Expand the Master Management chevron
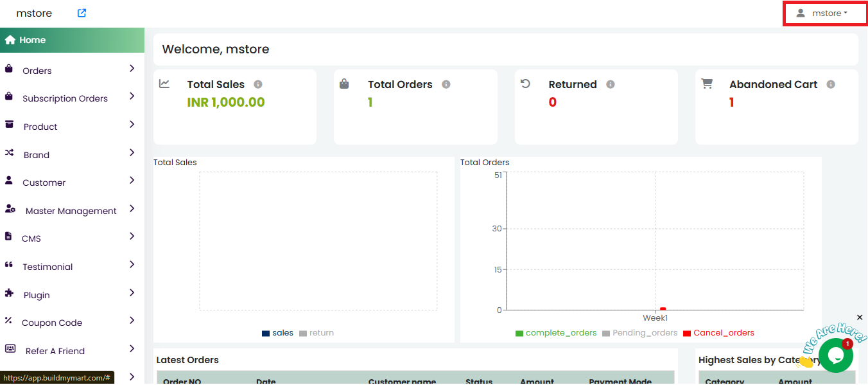868x385 pixels. click(132, 208)
